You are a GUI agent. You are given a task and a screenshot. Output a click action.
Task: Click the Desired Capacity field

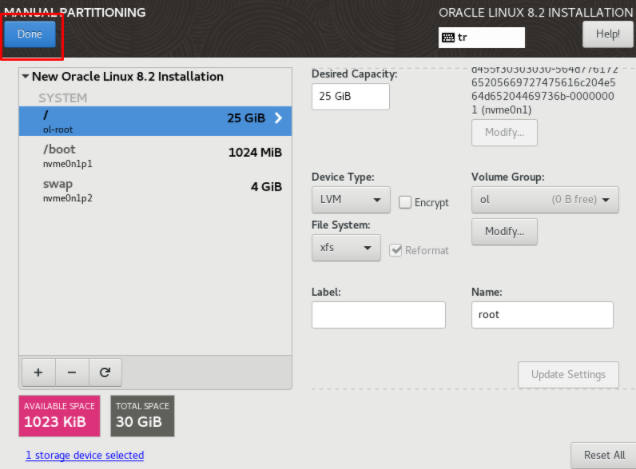(x=350, y=97)
